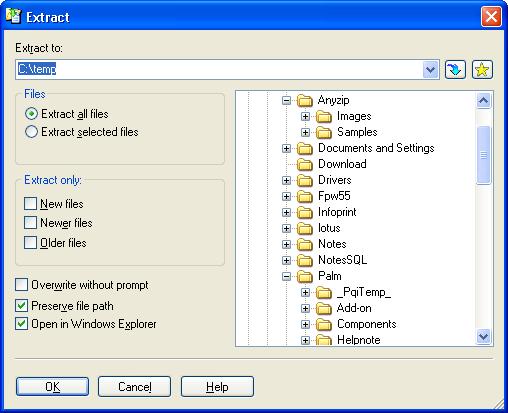Viewport: 508px width, 413px height.
Task: Select the Infoprint folder in the tree
Action: click(x=337, y=212)
